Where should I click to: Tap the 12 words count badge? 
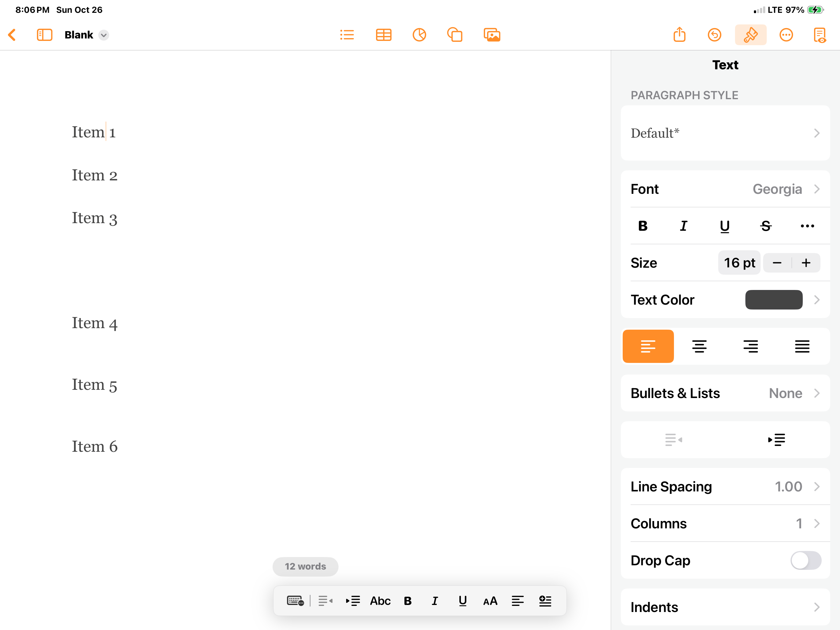(x=305, y=566)
